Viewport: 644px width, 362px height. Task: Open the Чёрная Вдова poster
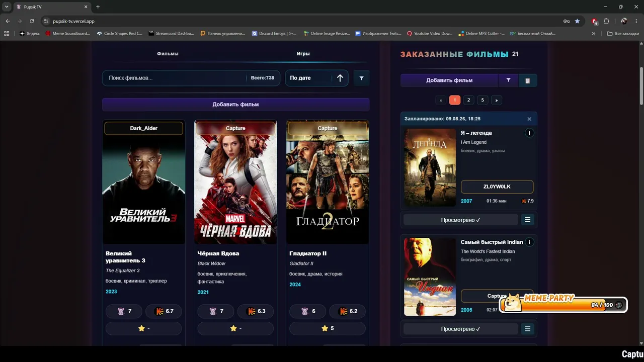coord(235,182)
